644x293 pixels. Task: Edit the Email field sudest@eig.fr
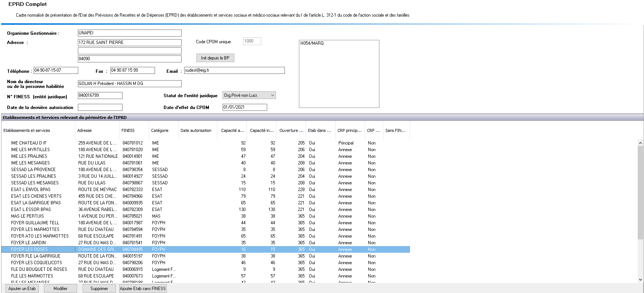tap(234, 70)
